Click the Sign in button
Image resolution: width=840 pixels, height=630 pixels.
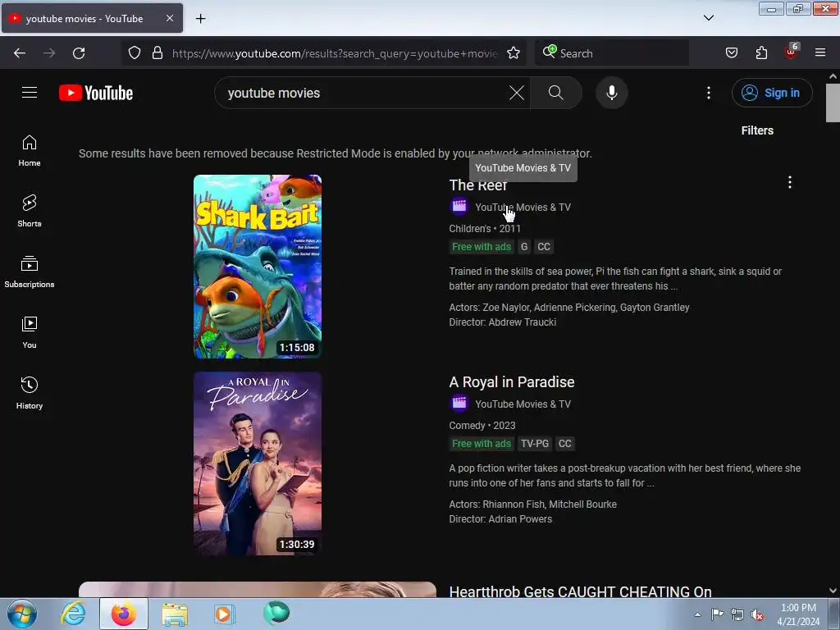[772, 93]
